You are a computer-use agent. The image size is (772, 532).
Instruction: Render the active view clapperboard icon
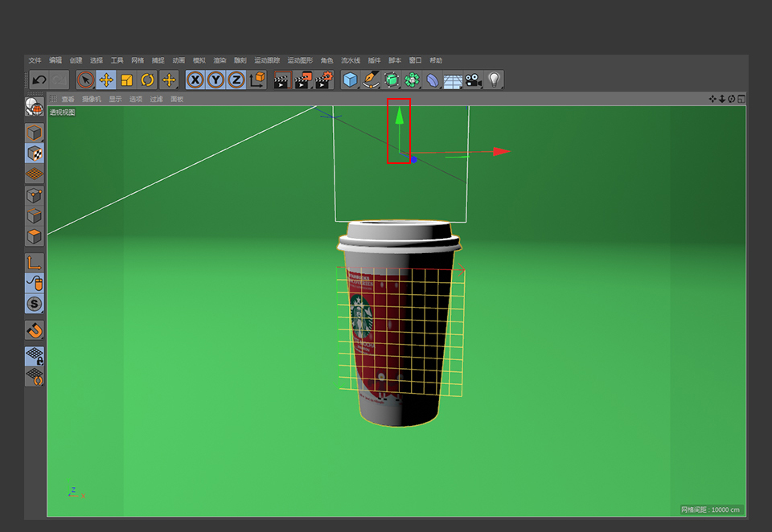(x=282, y=80)
